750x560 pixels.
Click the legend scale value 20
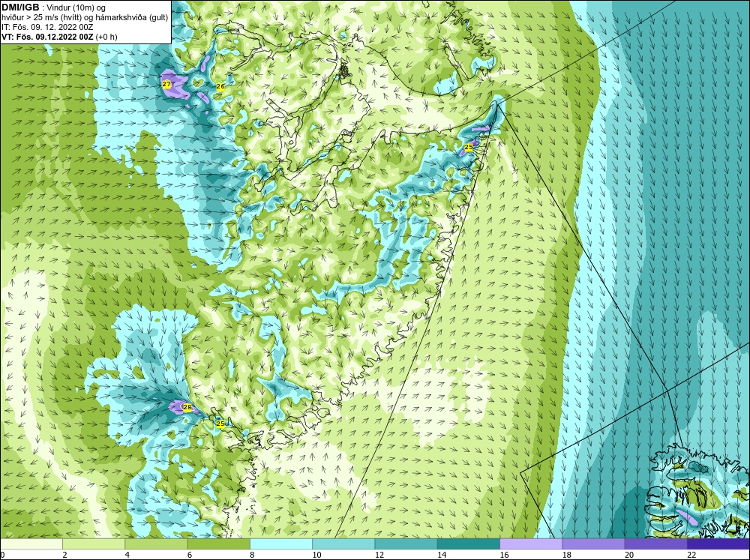coord(629,555)
